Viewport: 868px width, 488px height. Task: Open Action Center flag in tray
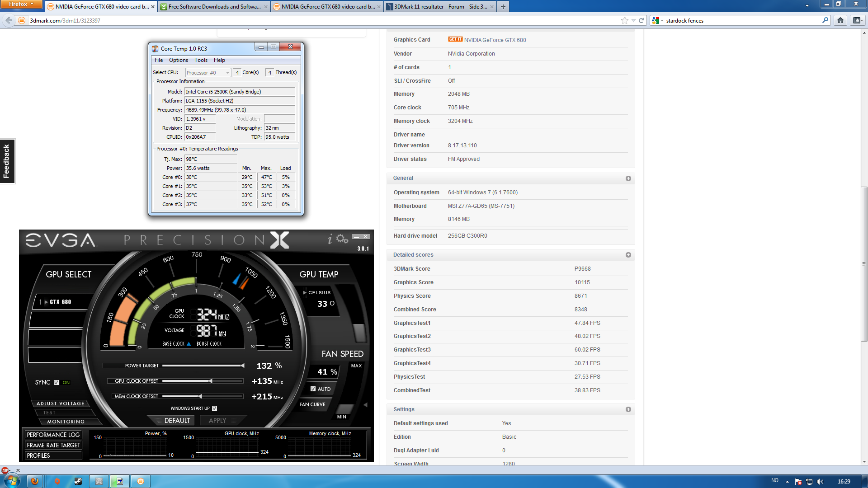pos(798,482)
